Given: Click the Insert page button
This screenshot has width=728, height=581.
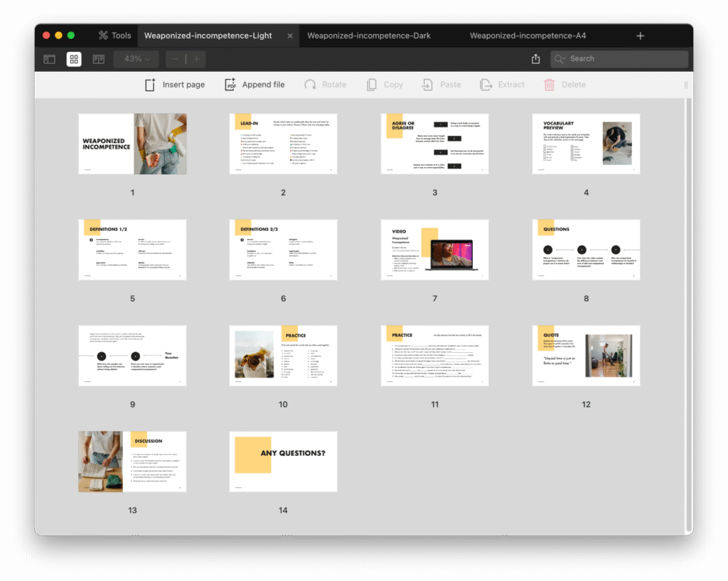Looking at the screenshot, I should click(175, 85).
